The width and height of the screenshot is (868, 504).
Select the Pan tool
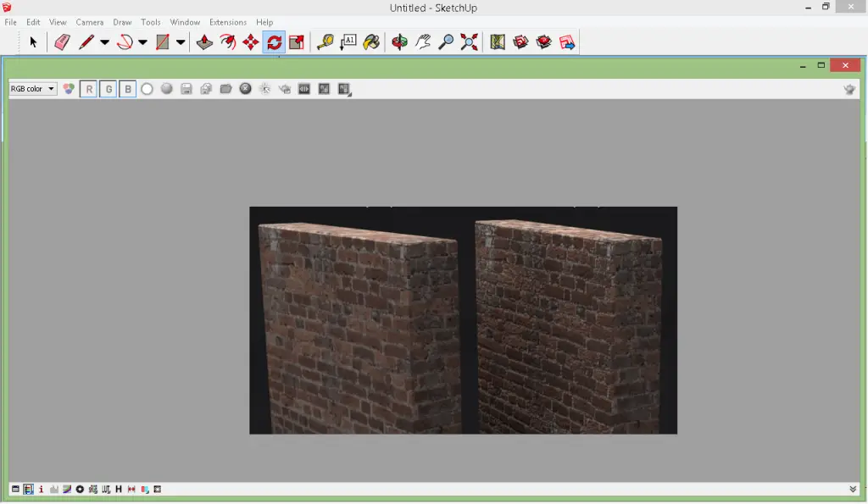coord(424,41)
